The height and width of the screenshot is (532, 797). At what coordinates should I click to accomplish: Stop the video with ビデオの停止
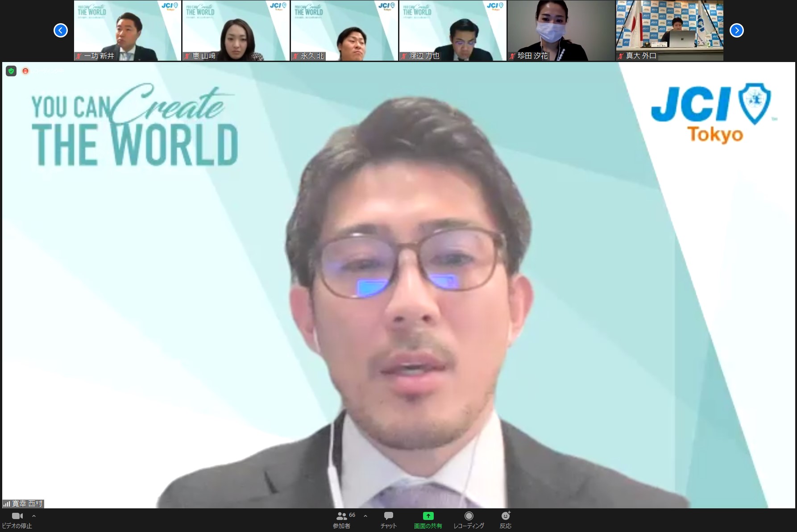click(17, 520)
